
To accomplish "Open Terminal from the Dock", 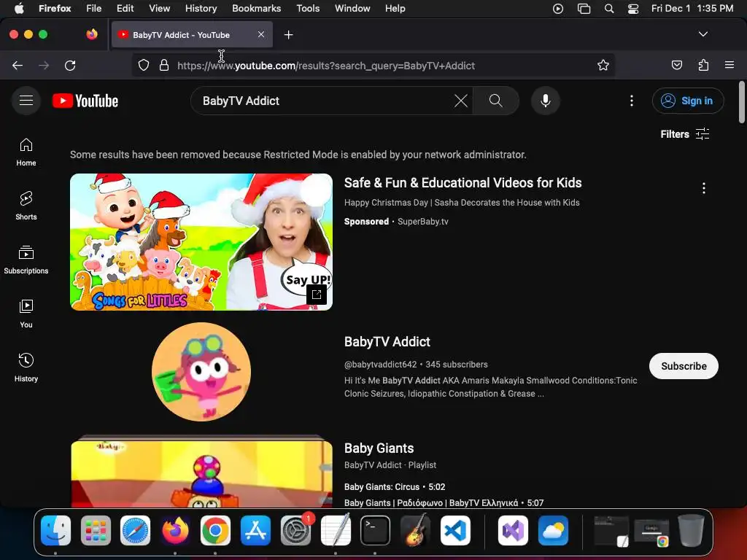I will [375, 530].
